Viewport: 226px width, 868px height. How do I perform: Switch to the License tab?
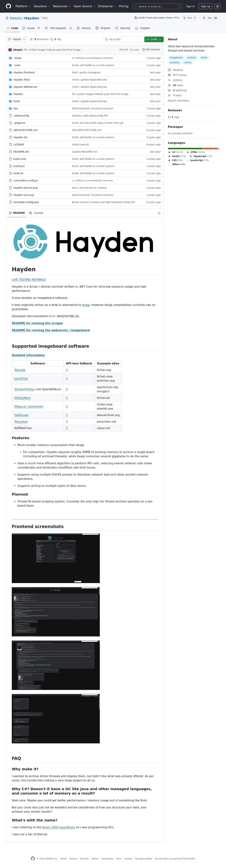coord(36,213)
